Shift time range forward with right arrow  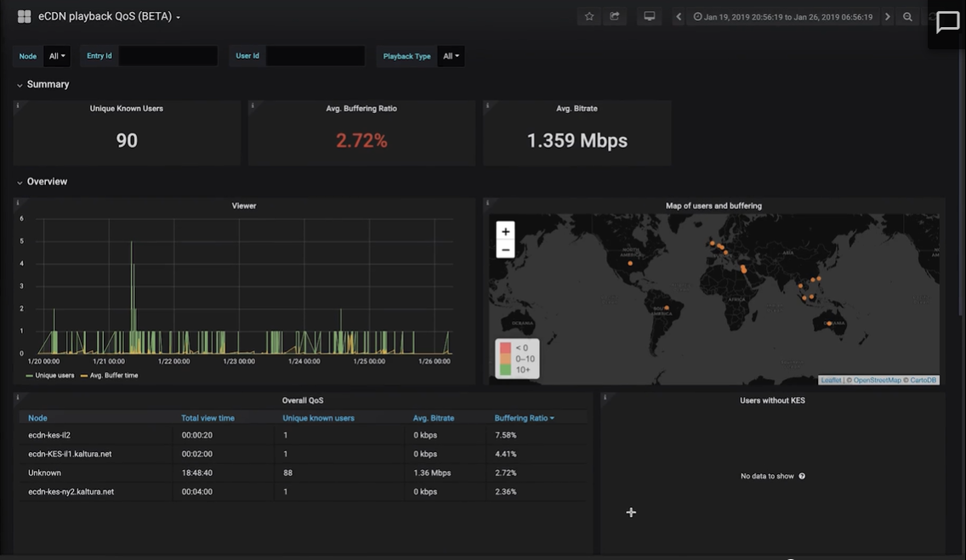coord(887,17)
